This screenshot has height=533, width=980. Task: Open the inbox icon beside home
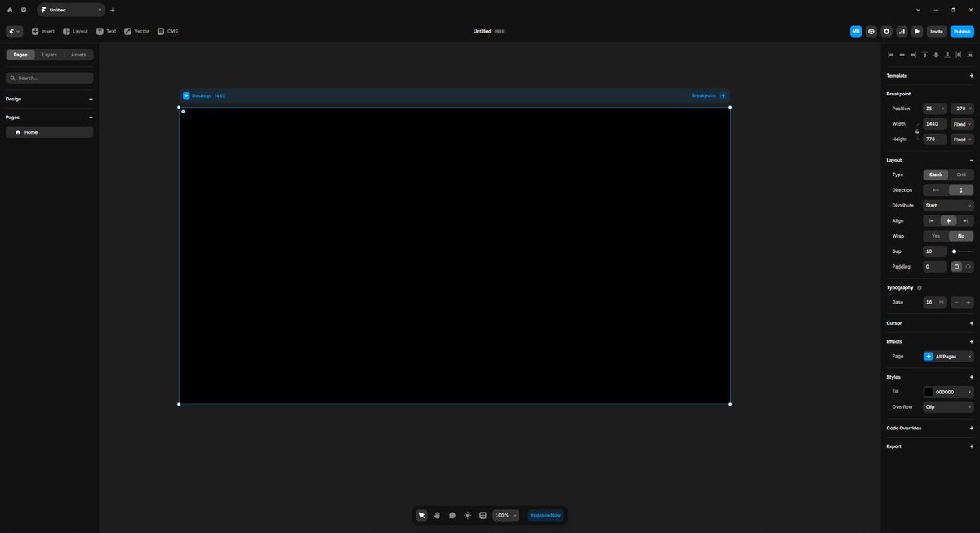tap(24, 10)
